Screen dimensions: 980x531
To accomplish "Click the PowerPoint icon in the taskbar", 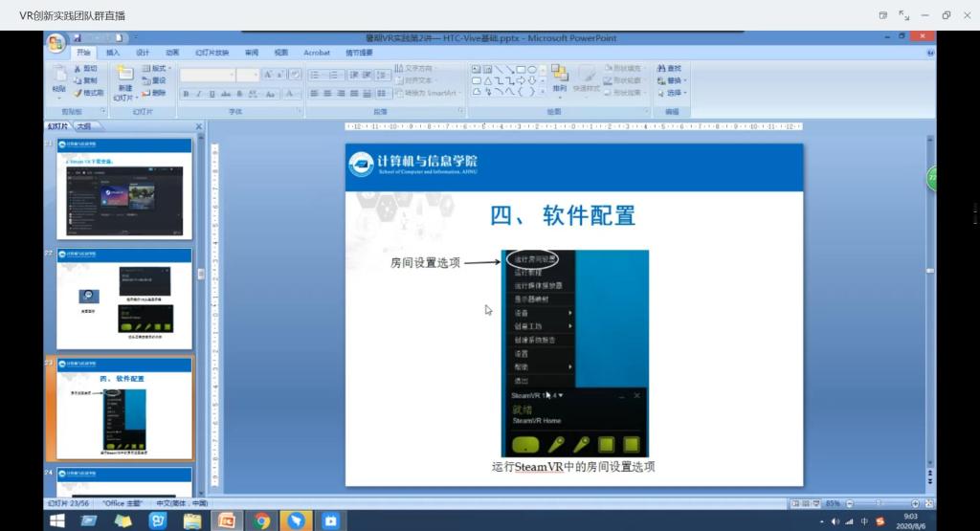I will click(x=227, y=521).
